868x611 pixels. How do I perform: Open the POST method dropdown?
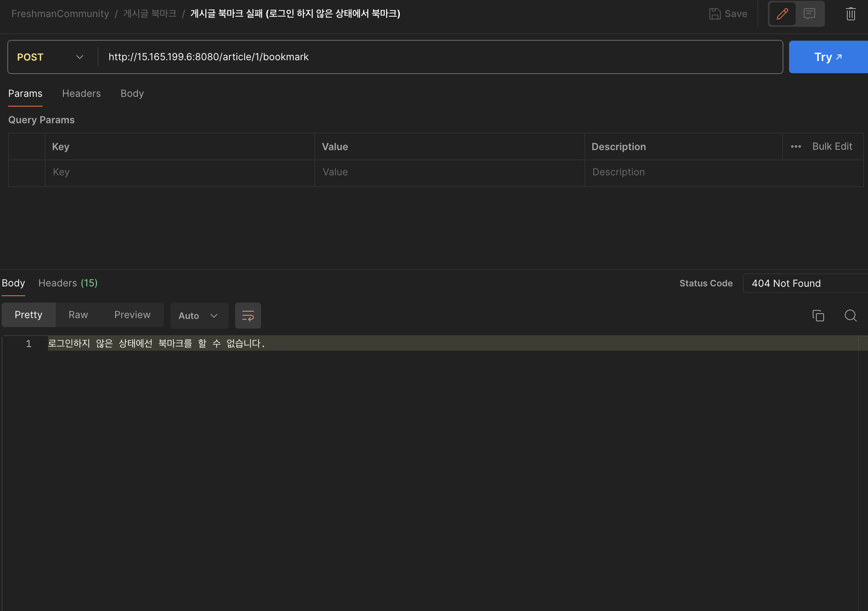[51, 57]
